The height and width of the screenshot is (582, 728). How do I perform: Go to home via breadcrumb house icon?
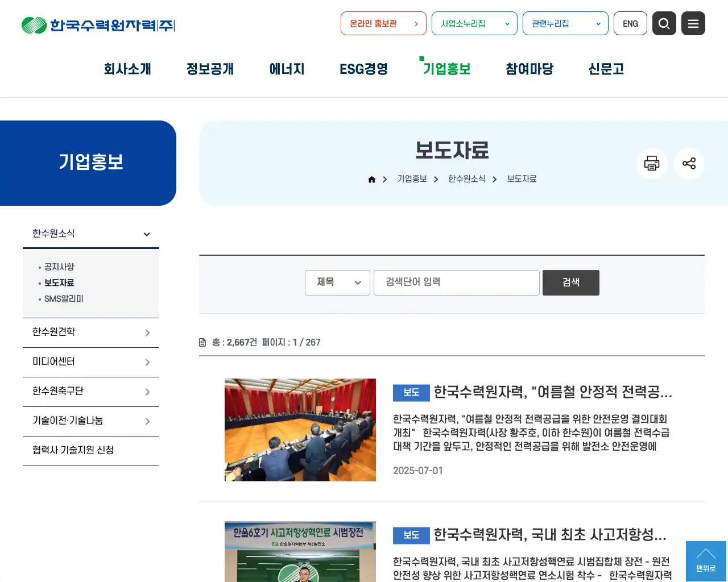pos(371,179)
